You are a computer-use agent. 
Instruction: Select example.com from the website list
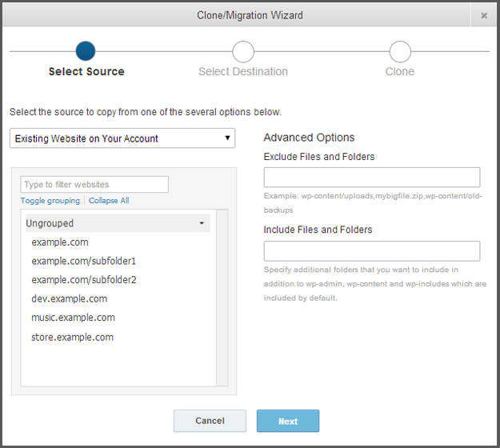coord(60,242)
